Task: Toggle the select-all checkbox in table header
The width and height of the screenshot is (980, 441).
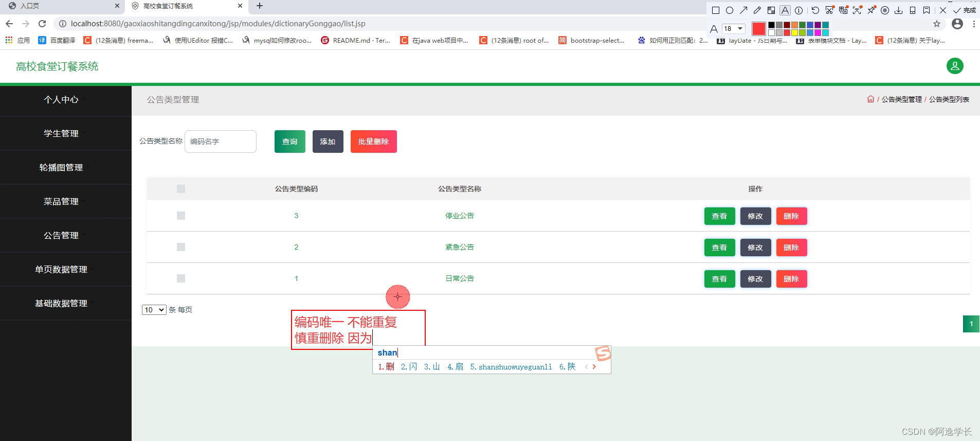Action: point(181,189)
